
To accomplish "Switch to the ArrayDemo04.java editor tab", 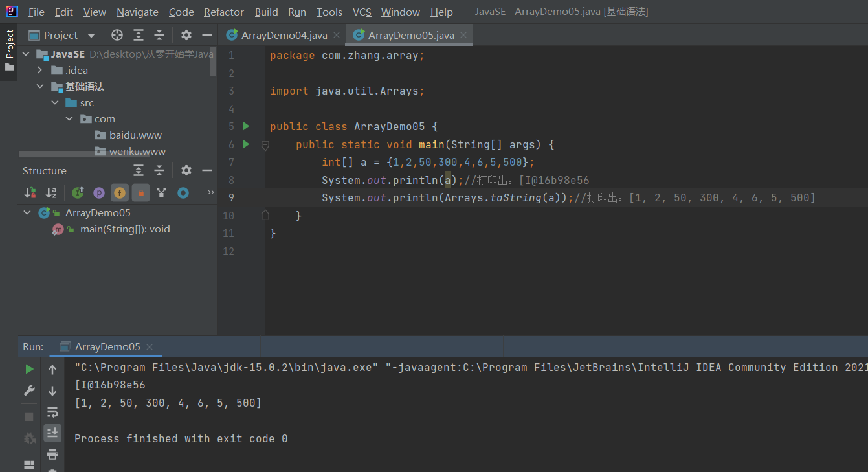I will (284, 36).
